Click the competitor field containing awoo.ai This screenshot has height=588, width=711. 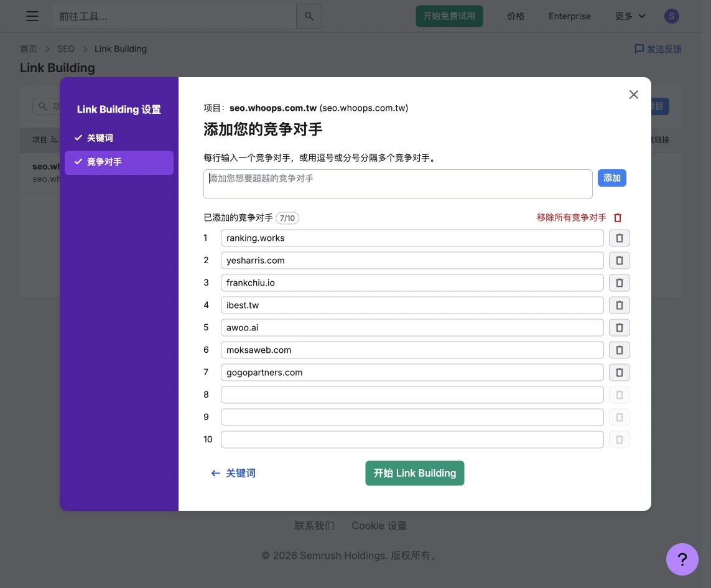pyautogui.click(x=412, y=327)
